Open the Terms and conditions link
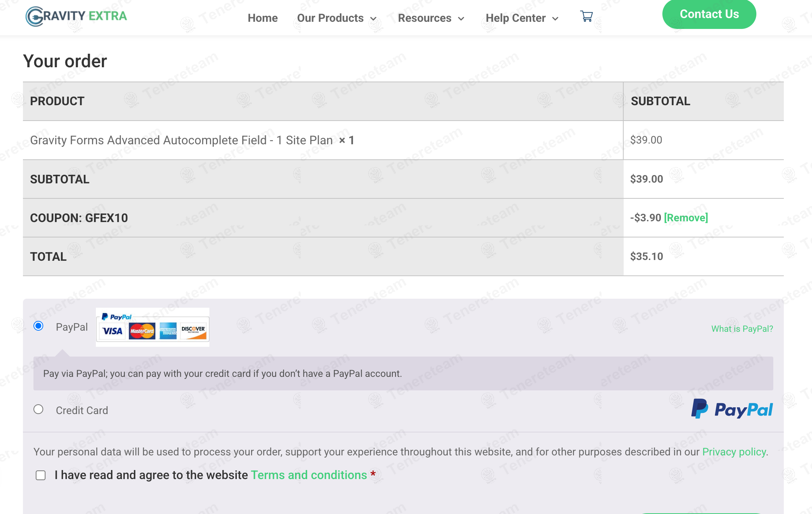 pos(309,475)
